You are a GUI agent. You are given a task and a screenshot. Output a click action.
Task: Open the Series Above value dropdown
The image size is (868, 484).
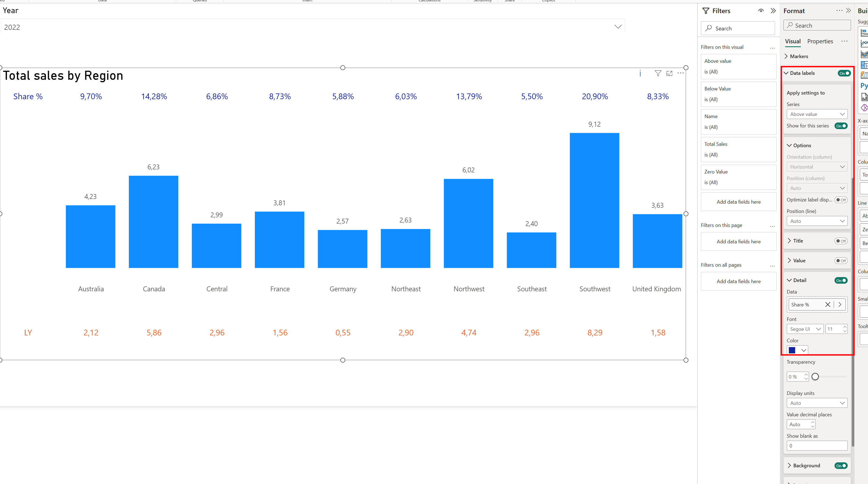817,114
